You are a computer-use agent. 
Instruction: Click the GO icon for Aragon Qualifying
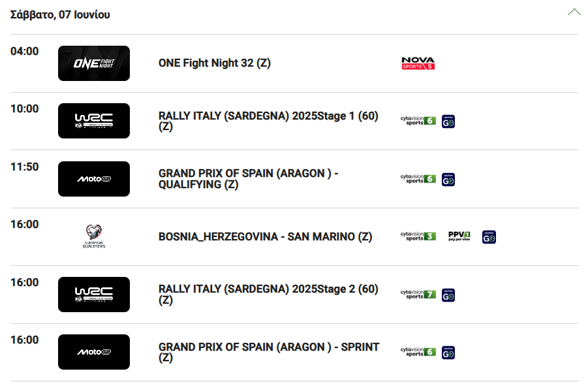tap(448, 180)
